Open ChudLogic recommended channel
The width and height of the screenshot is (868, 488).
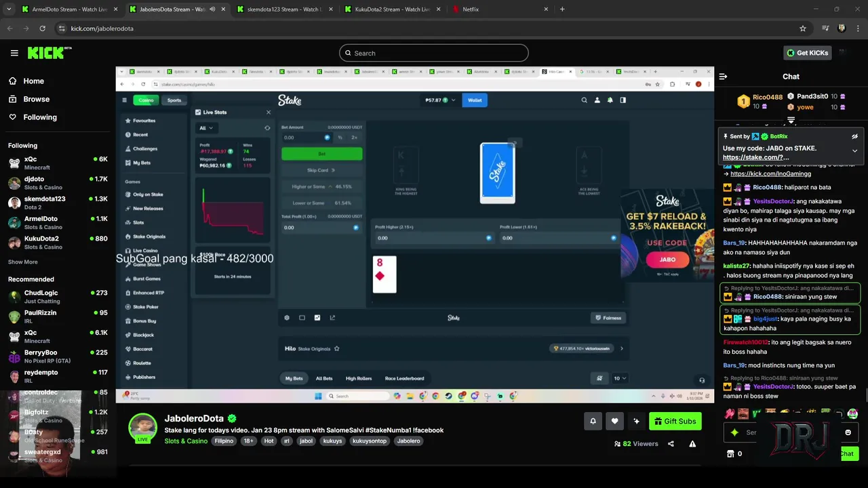(x=58, y=297)
